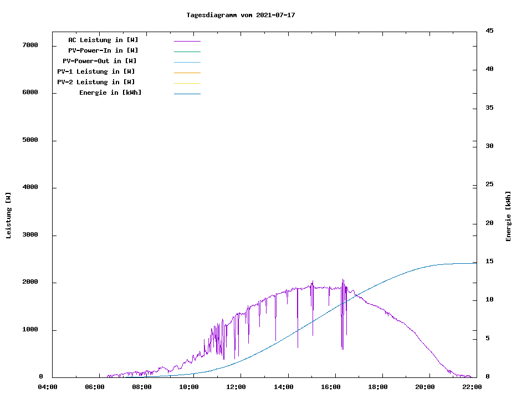Click the AC Leistung in [W] legend text

pyautogui.click(x=103, y=40)
